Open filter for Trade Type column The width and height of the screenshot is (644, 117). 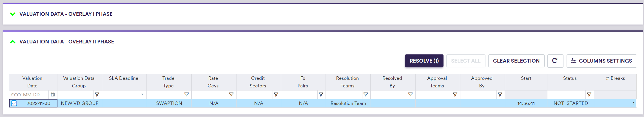point(186,94)
